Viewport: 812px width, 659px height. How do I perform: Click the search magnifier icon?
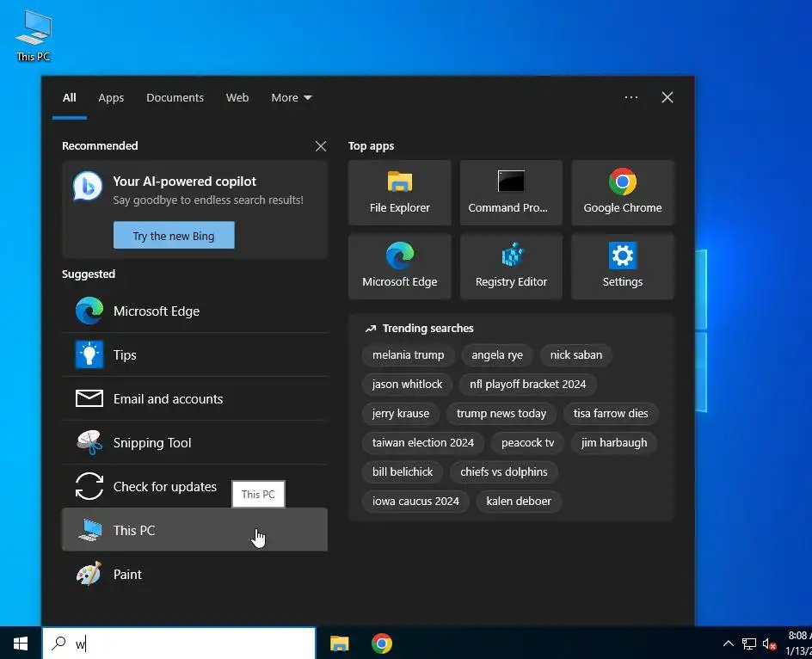[x=58, y=643]
